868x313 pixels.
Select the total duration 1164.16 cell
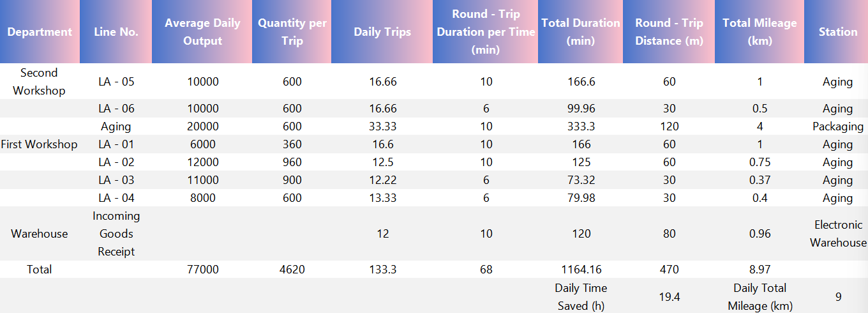tap(581, 270)
